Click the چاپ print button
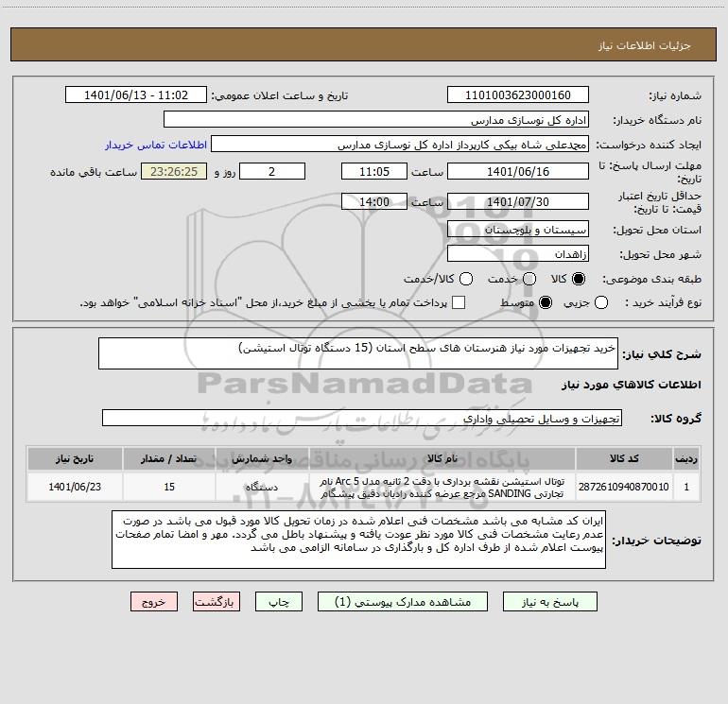The width and height of the screenshot is (728, 704). (x=279, y=601)
